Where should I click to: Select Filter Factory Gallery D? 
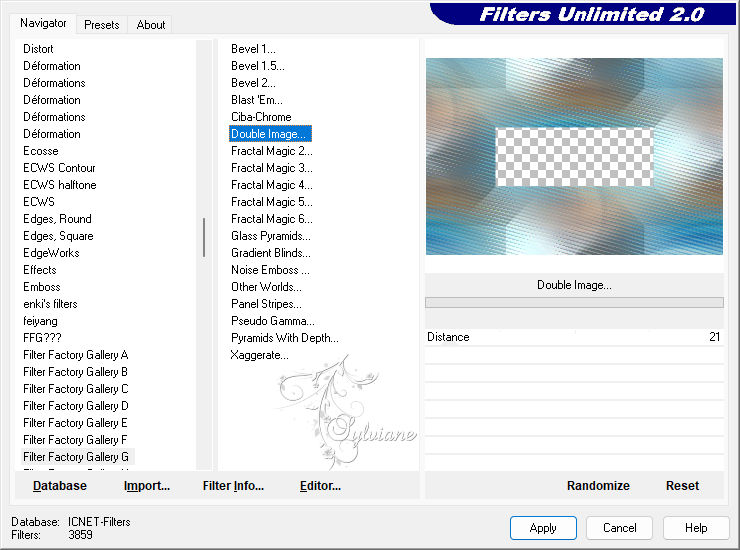coord(76,406)
